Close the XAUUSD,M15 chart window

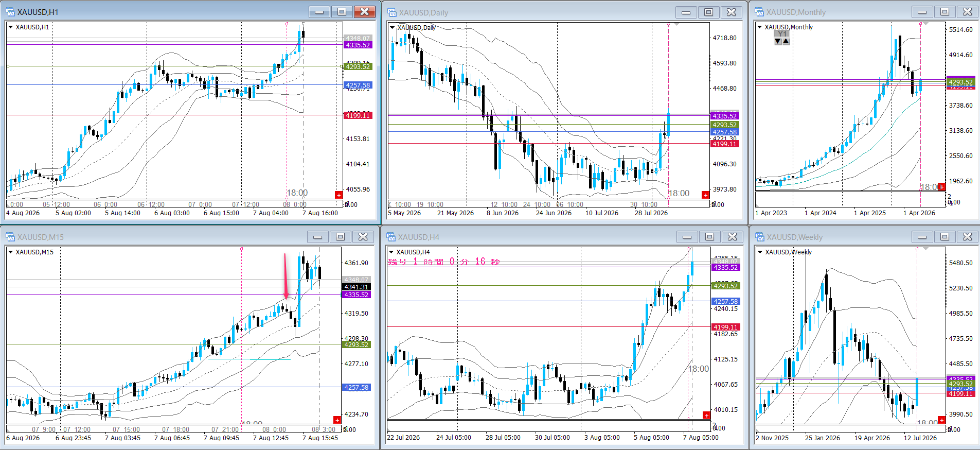(x=363, y=237)
